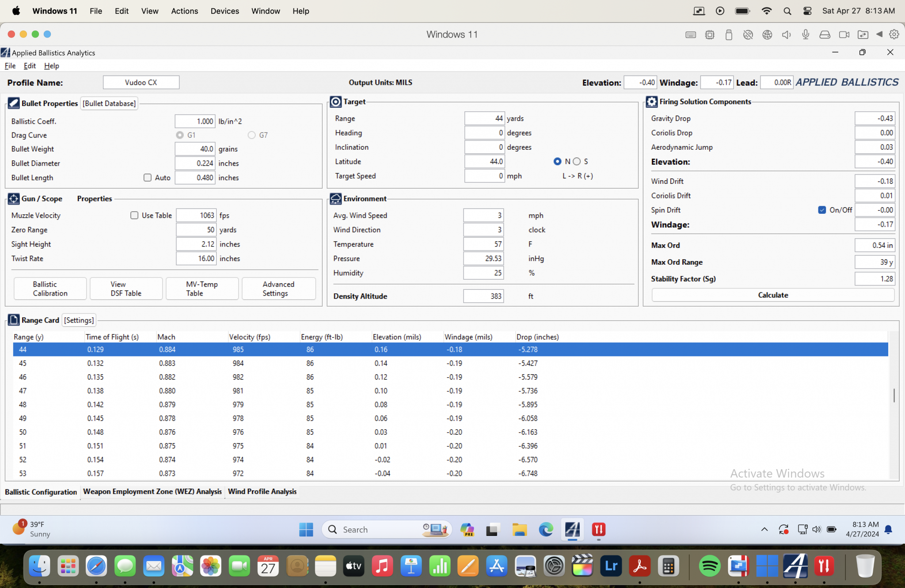The width and height of the screenshot is (905, 588).
Task: Select the Ballistic Configuration tab
Action: pos(41,492)
